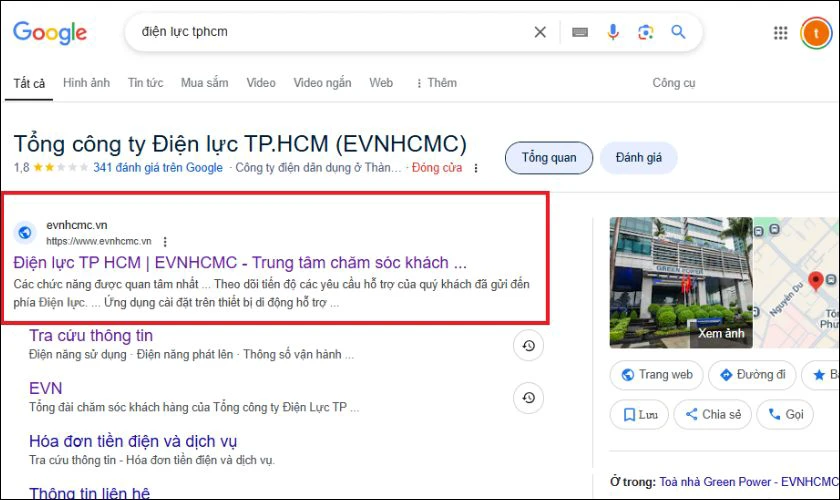Image resolution: width=840 pixels, height=500 pixels.
Task: Click the 1,8 star rating
Action: (x=51, y=168)
